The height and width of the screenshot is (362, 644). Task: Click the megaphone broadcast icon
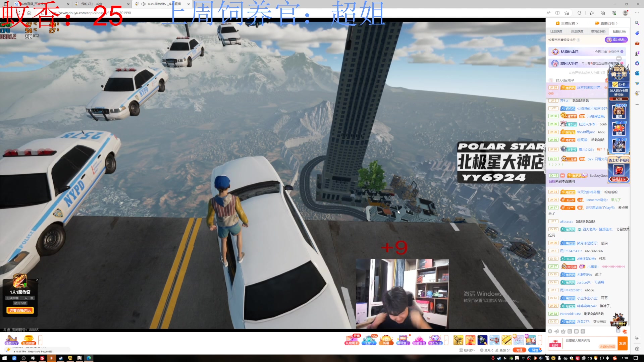tap(556, 331)
